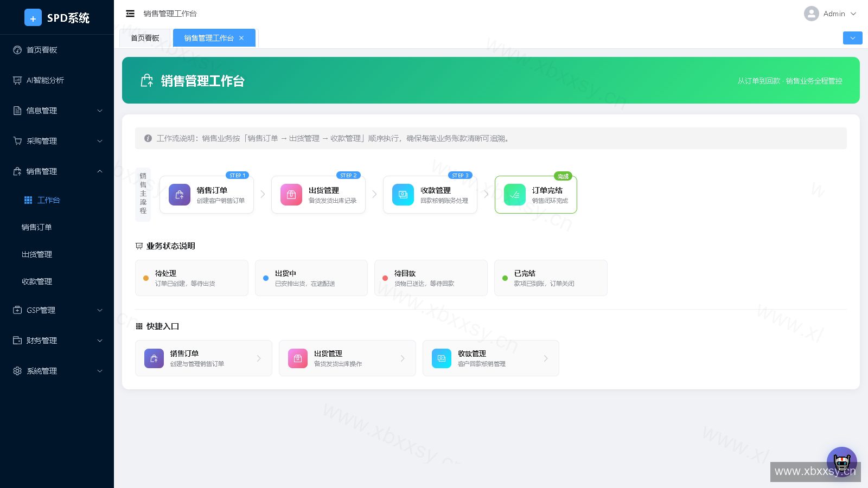Click the SPD系统 logo plus icon
868x488 pixels.
[x=33, y=18]
